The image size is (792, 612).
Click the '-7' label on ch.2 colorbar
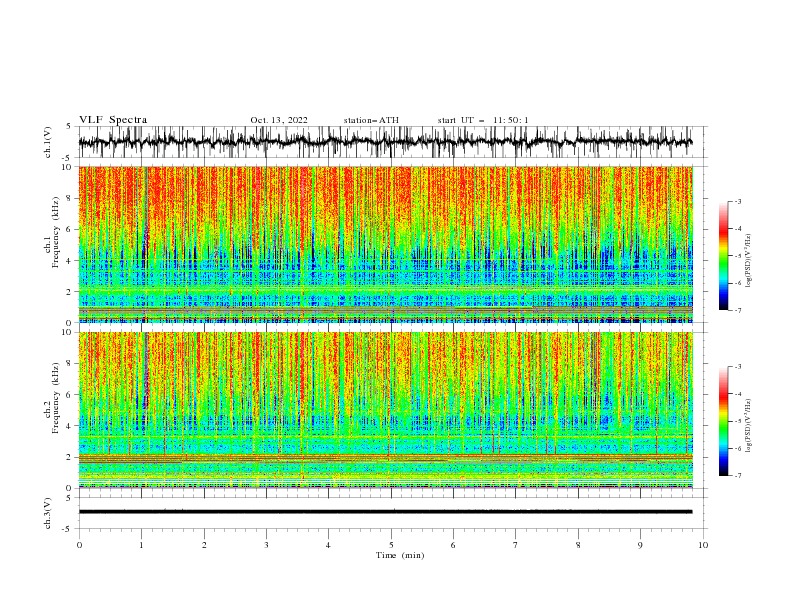click(737, 476)
